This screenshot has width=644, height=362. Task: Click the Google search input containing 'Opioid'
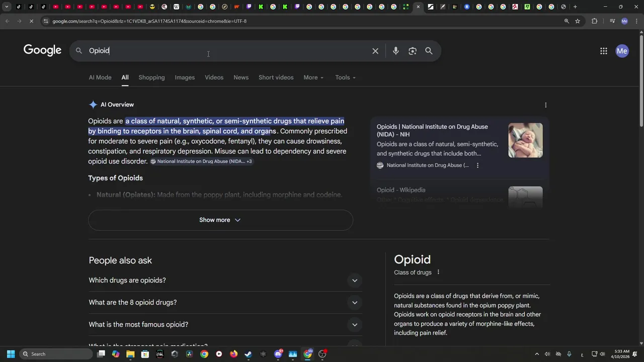(226, 51)
